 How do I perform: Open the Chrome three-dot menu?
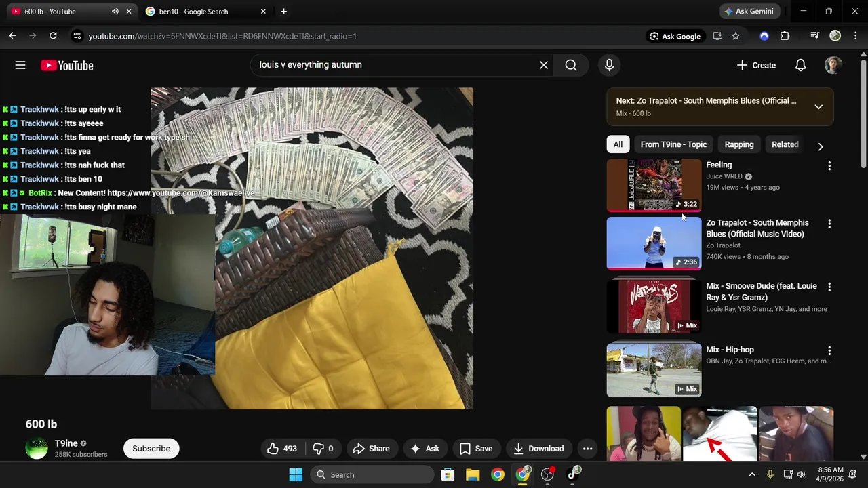(x=855, y=36)
